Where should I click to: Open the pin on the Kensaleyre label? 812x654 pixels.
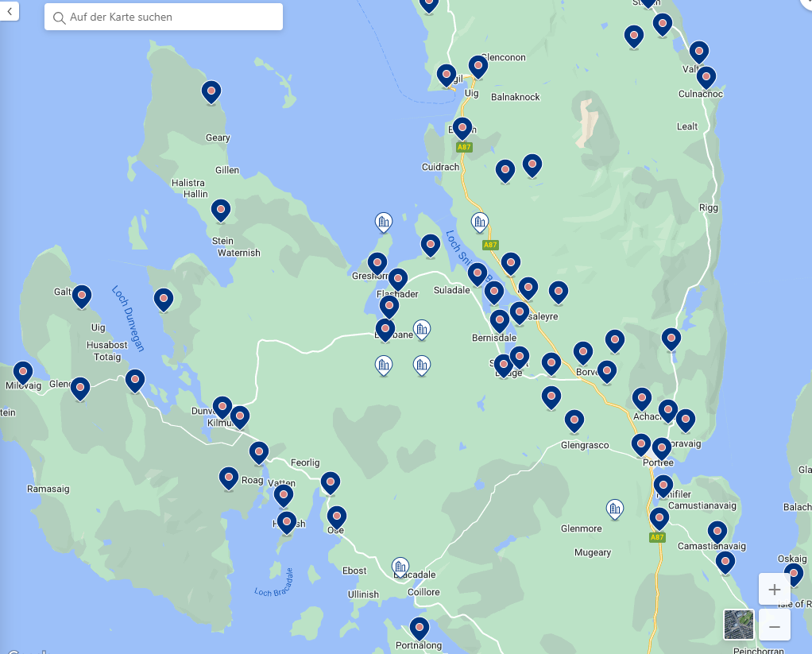tap(520, 313)
